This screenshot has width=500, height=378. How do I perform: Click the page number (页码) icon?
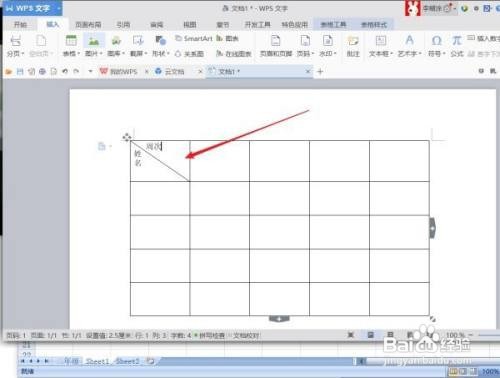tap(305, 41)
